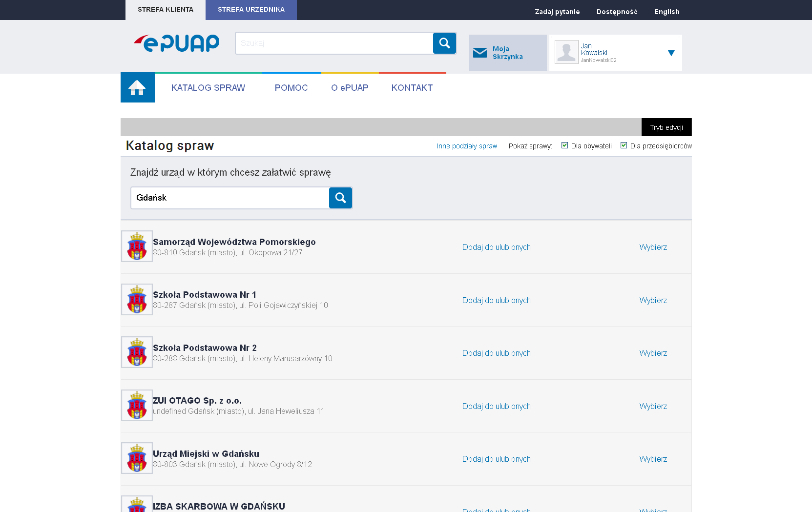Choose Wybierz for Szkoła Podstawowa Nr 1

[x=653, y=300]
